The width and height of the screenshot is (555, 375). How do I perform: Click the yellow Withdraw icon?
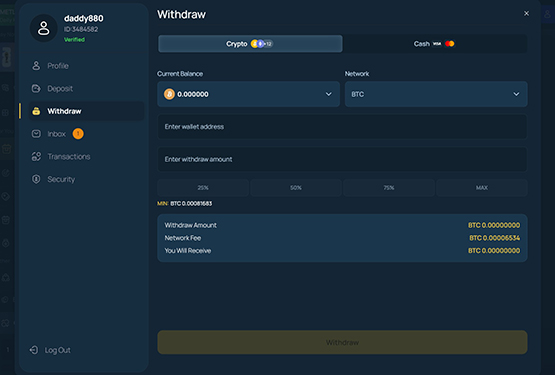click(36, 111)
